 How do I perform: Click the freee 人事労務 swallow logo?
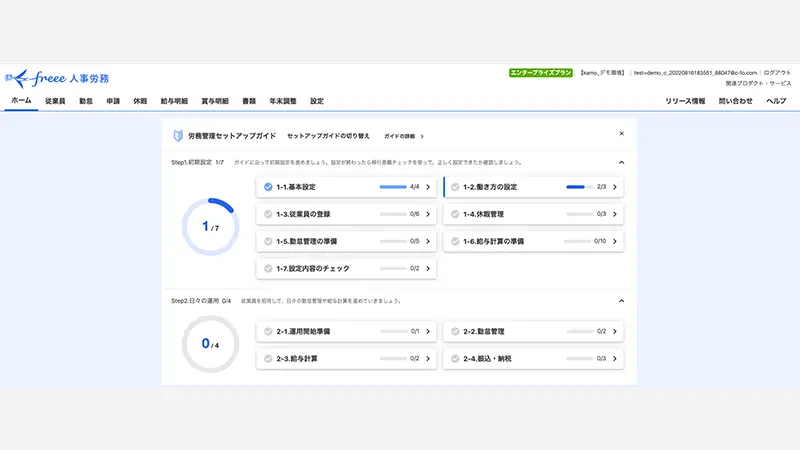18,78
